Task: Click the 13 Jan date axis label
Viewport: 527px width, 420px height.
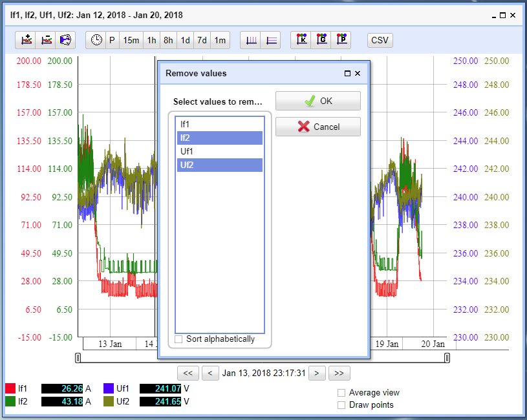Action: [x=110, y=344]
